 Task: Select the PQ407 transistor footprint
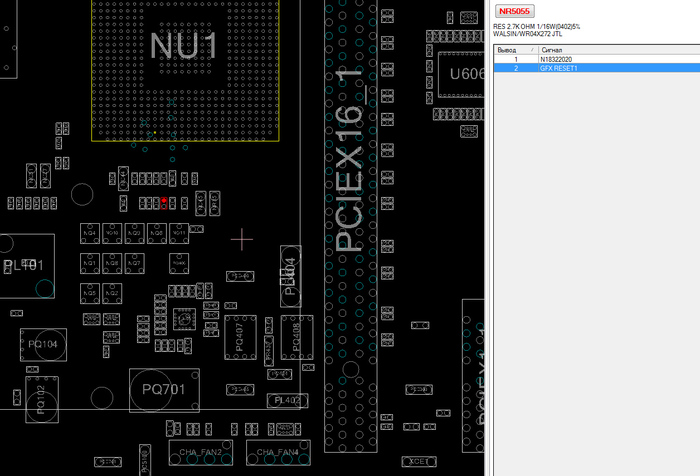[241, 337]
